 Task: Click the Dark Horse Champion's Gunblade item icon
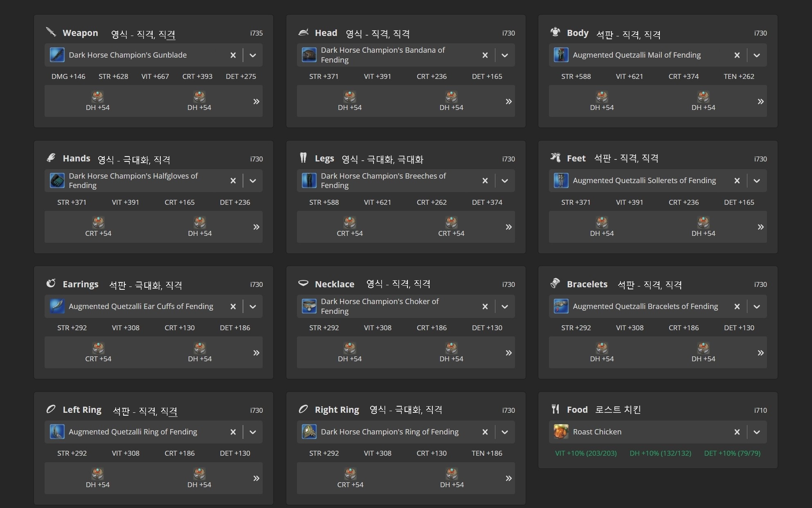point(57,55)
